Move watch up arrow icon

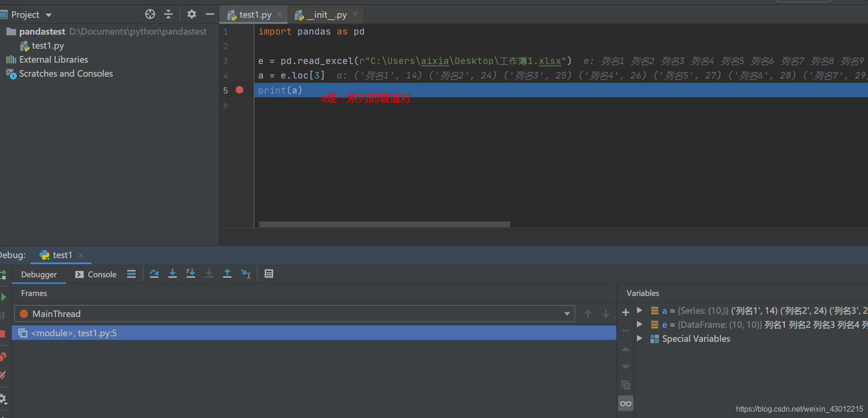click(626, 349)
